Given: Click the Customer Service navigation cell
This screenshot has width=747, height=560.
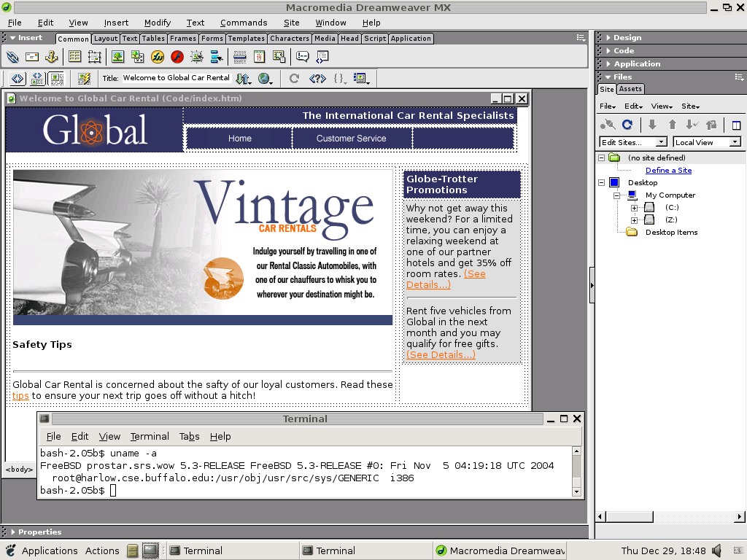Looking at the screenshot, I should pyautogui.click(x=351, y=139).
